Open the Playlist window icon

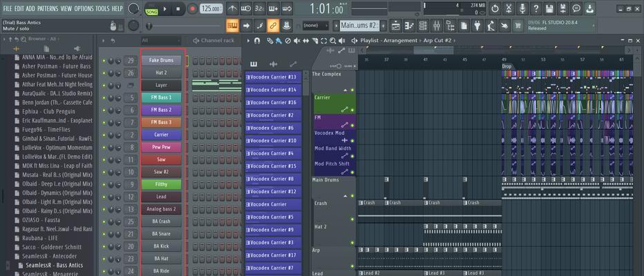(396, 26)
